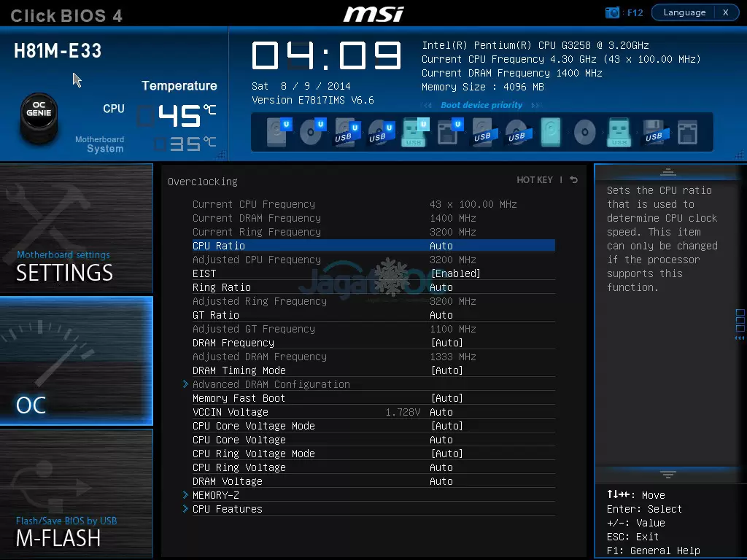747x560 pixels.
Task: Choose the last network boot device icon
Action: click(x=687, y=133)
